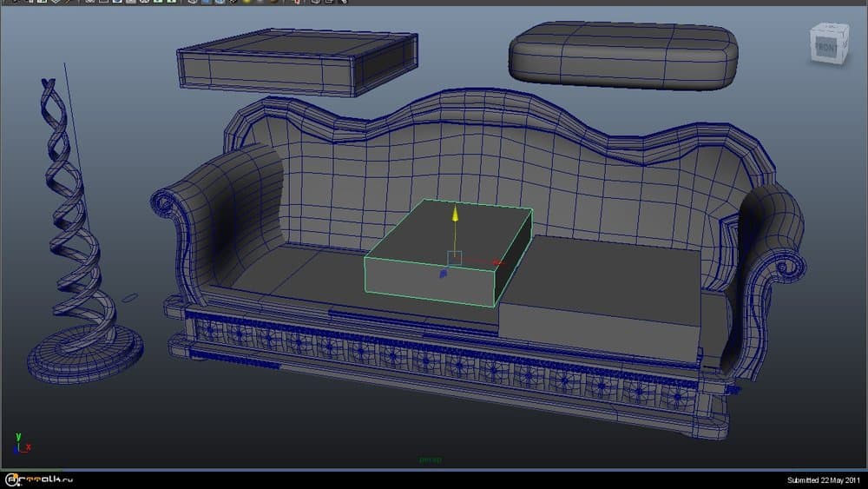Grab the yellow Y-axis move arrow

tap(452, 215)
